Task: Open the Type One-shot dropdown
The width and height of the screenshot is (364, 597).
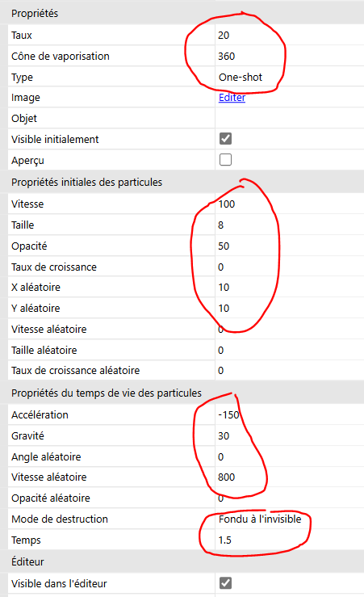Action: click(x=290, y=77)
